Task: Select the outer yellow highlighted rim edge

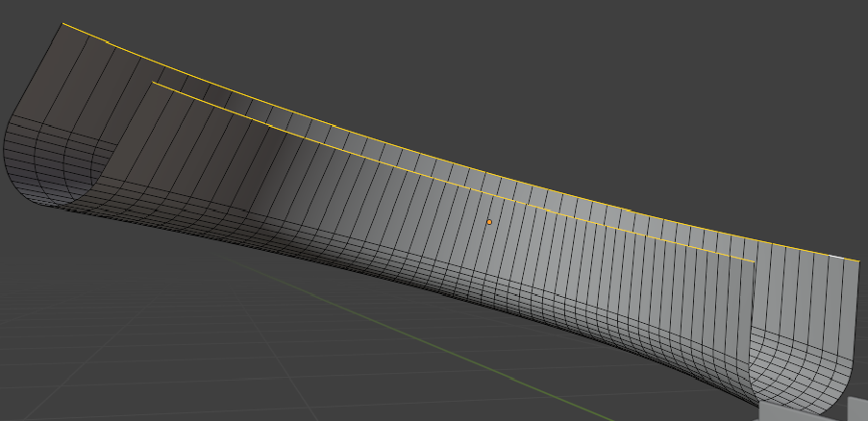Action: [x=461, y=163]
